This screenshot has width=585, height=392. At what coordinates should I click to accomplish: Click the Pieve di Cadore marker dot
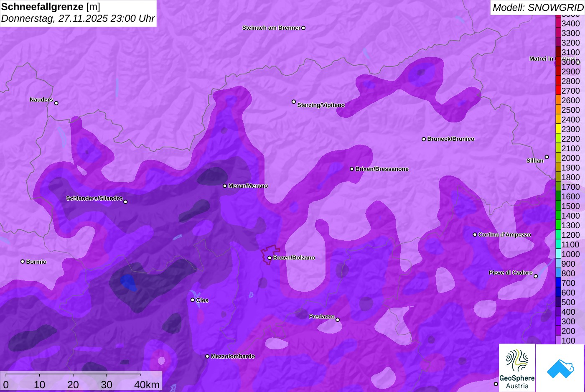(536, 276)
